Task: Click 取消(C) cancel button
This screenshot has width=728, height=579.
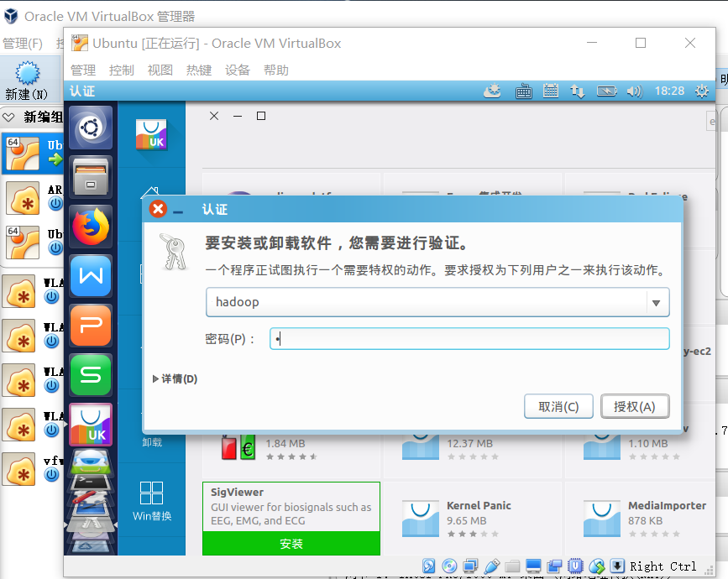Action: tap(558, 406)
